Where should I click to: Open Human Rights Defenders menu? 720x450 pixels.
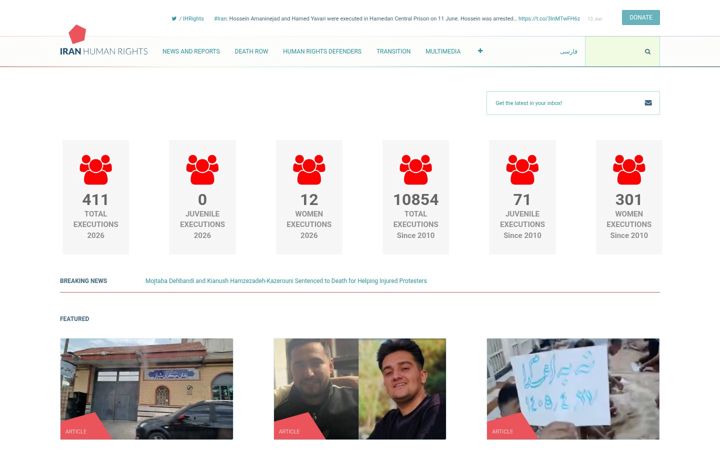pos(322,51)
